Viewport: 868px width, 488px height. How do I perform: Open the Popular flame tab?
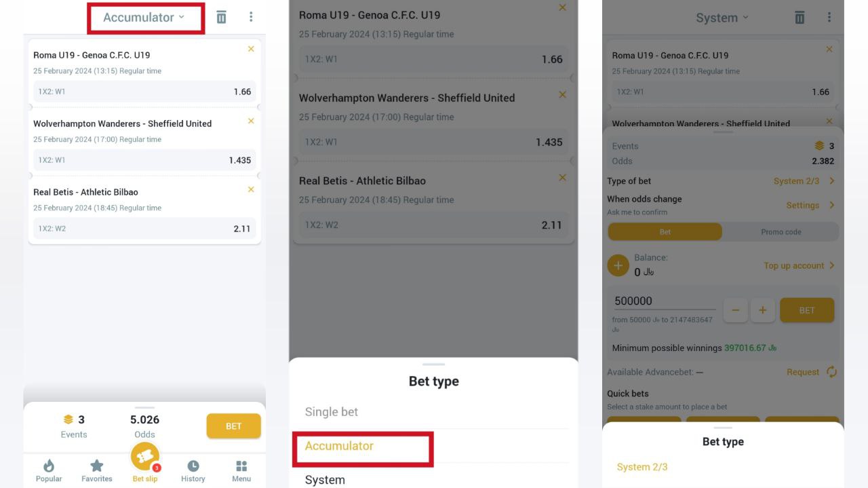tap(49, 470)
